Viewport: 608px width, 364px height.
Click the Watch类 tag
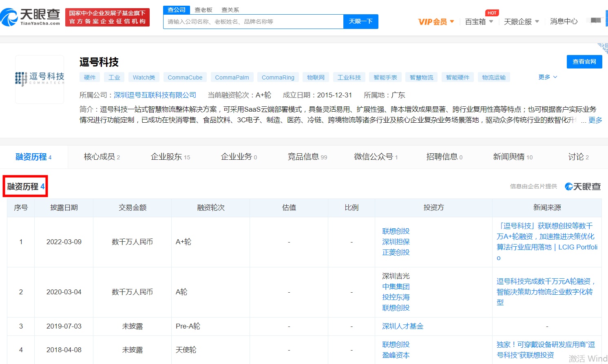tap(144, 77)
